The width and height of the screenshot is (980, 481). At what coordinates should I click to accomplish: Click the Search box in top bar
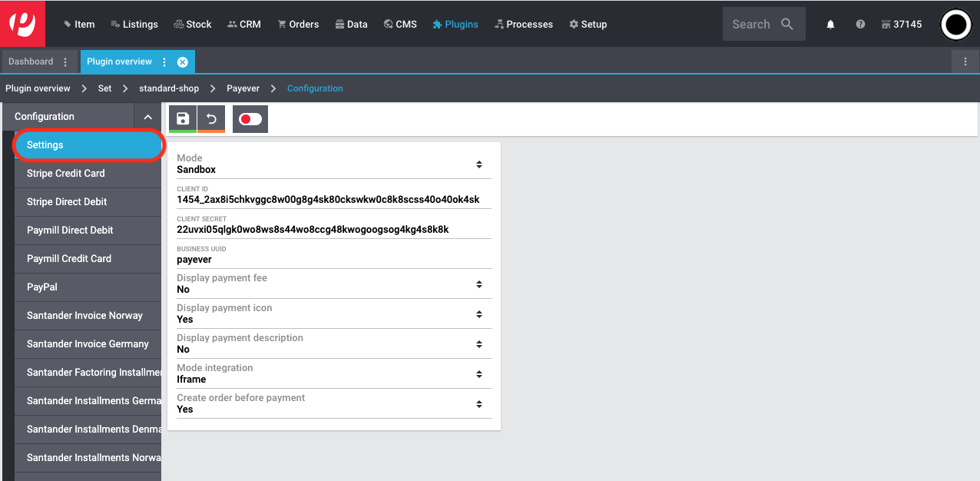[x=763, y=24]
